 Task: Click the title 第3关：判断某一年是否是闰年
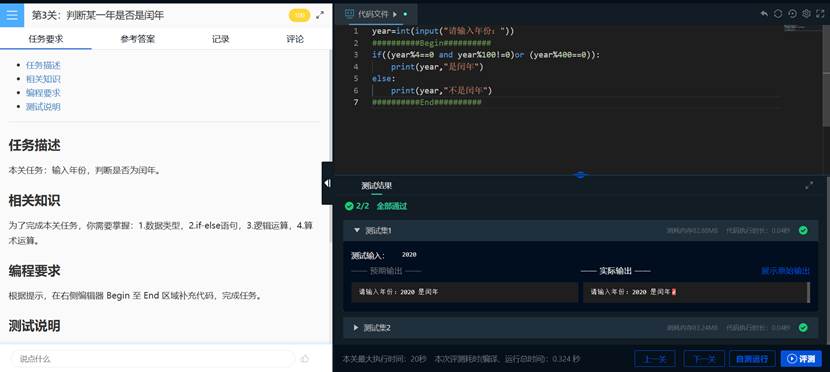pyautogui.click(x=98, y=15)
